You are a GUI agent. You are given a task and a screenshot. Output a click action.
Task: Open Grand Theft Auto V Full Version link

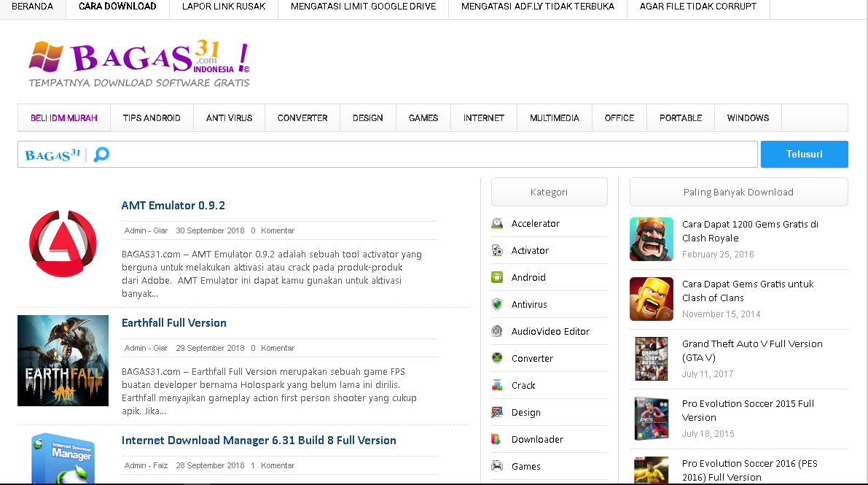point(752,351)
